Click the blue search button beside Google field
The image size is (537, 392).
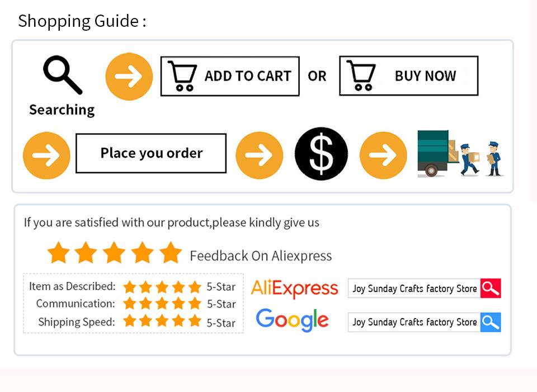491,322
